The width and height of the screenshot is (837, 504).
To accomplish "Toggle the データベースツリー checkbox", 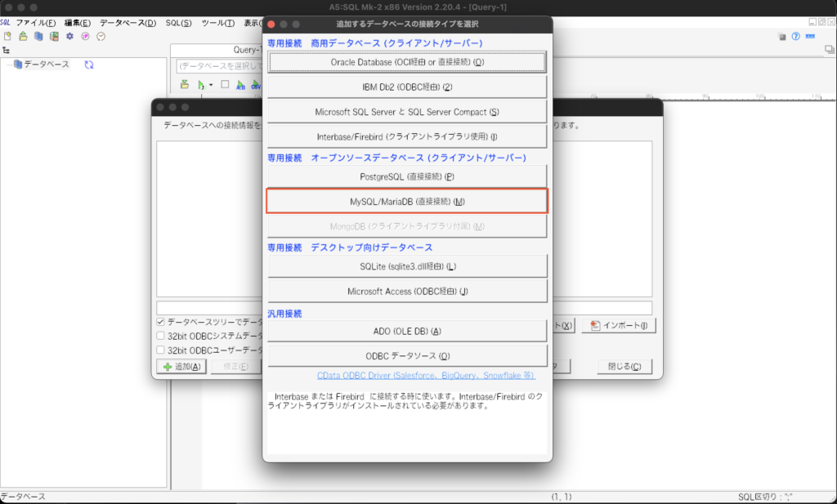I will tap(161, 323).
